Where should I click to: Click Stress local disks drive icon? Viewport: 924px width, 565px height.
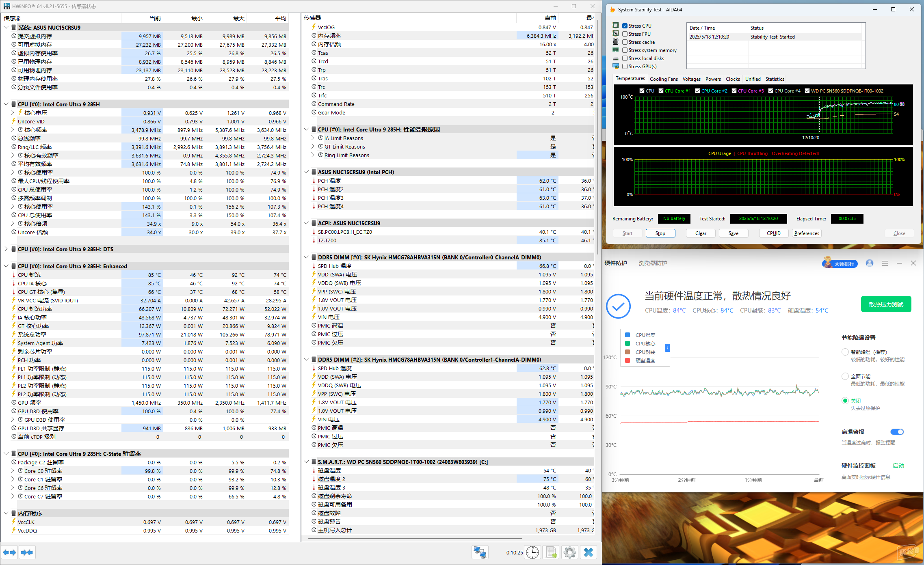click(616, 58)
